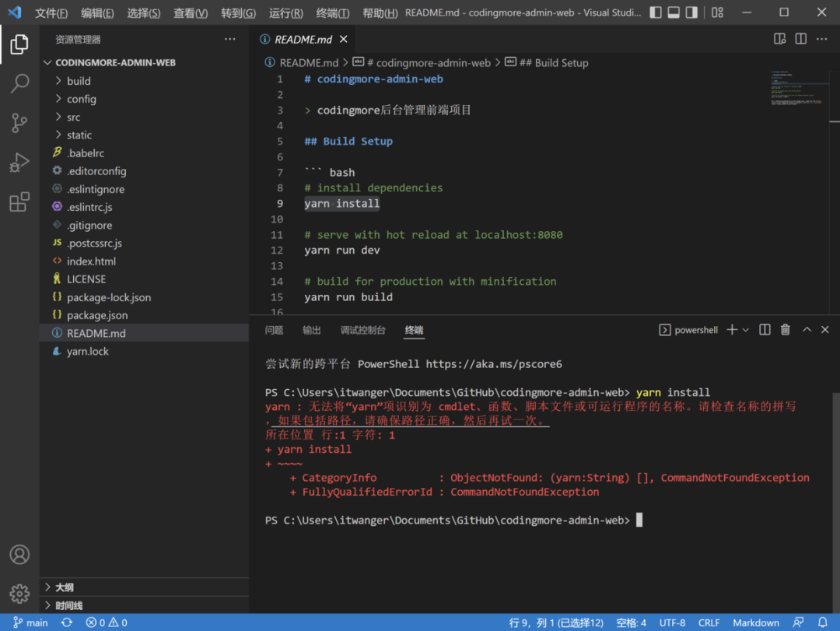Viewport: 840px width, 631px height.
Task: Change the CRLF end of line sequence
Action: 709,622
